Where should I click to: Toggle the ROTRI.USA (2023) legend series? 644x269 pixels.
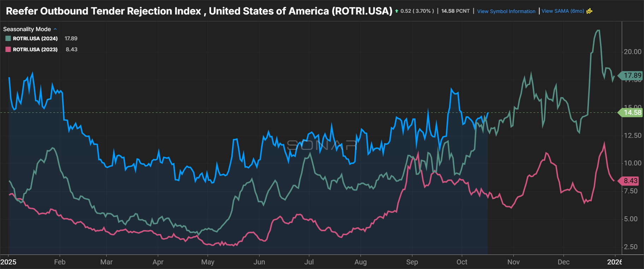click(x=35, y=49)
